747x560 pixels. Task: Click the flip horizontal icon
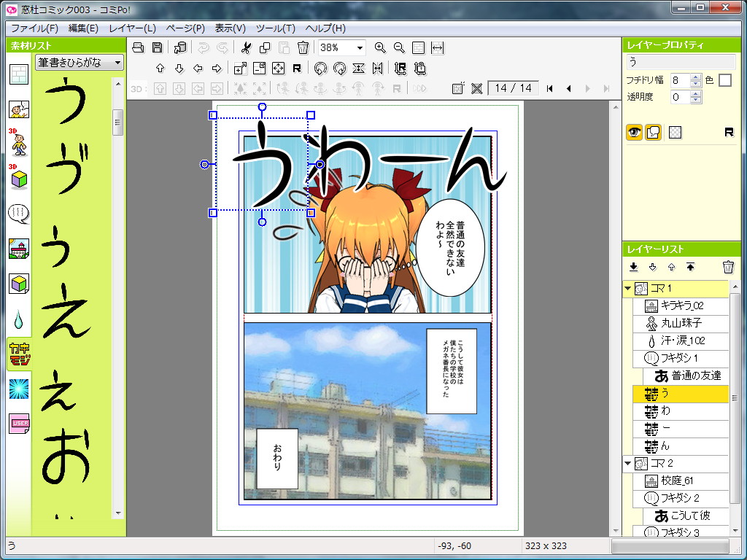click(x=378, y=68)
